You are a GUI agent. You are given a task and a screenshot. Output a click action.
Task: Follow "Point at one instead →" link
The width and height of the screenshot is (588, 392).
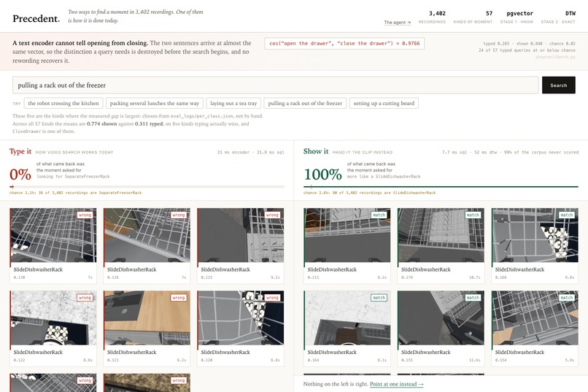click(396, 384)
